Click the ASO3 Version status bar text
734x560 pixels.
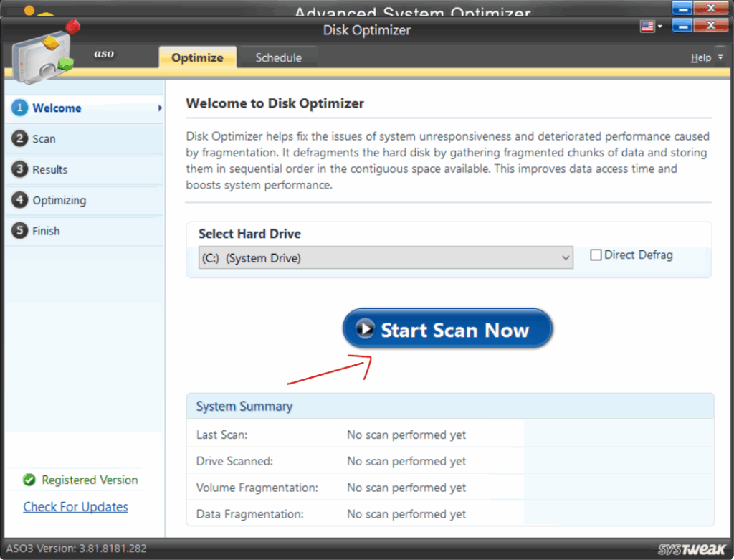click(x=76, y=549)
